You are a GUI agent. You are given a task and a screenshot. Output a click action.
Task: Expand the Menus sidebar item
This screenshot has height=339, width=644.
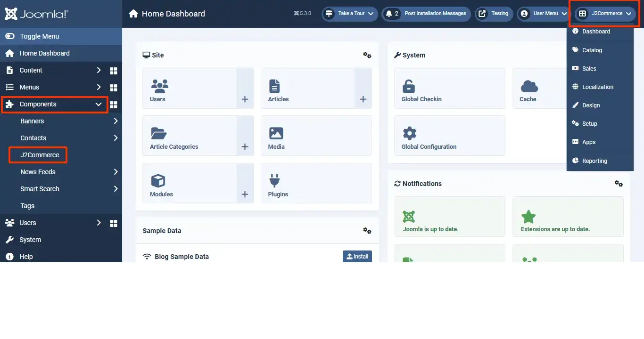54,87
